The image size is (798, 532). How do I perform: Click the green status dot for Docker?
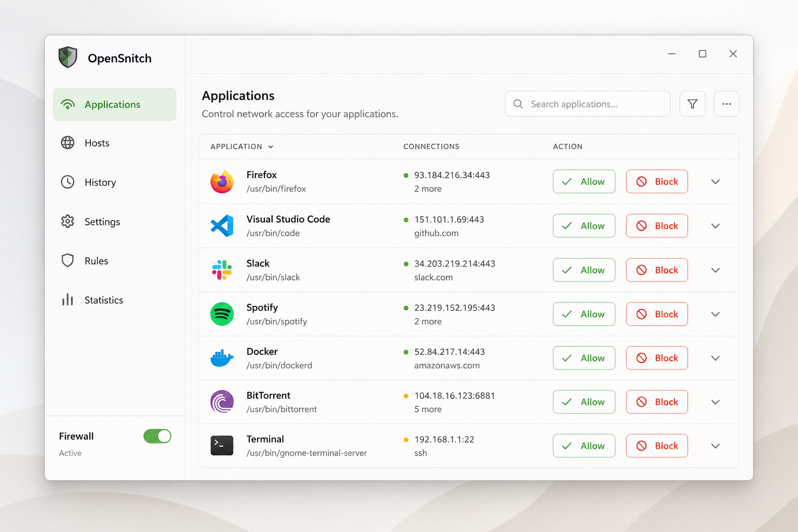tap(406, 352)
